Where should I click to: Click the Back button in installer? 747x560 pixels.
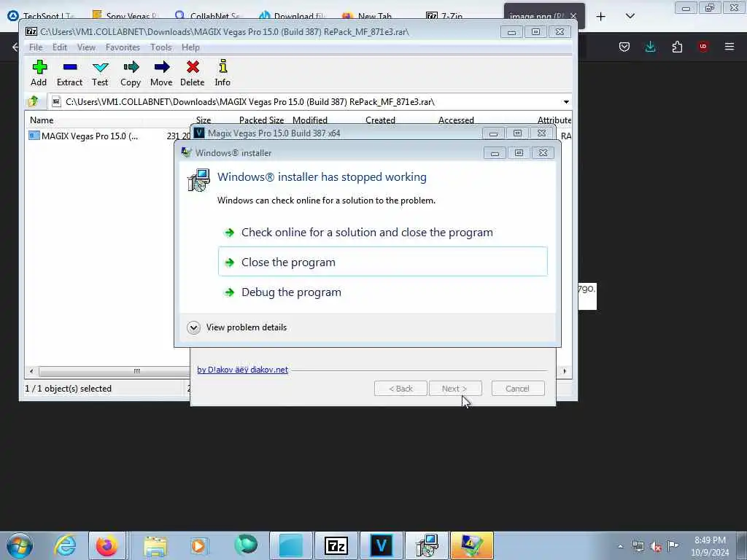(x=400, y=389)
